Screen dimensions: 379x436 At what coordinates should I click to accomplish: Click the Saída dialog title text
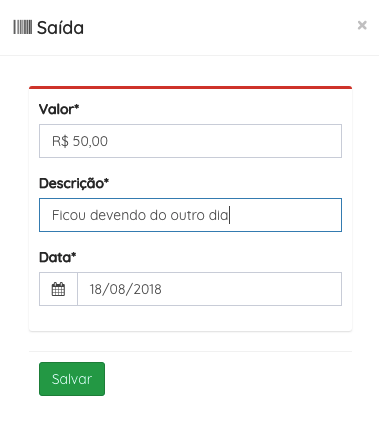(x=60, y=28)
